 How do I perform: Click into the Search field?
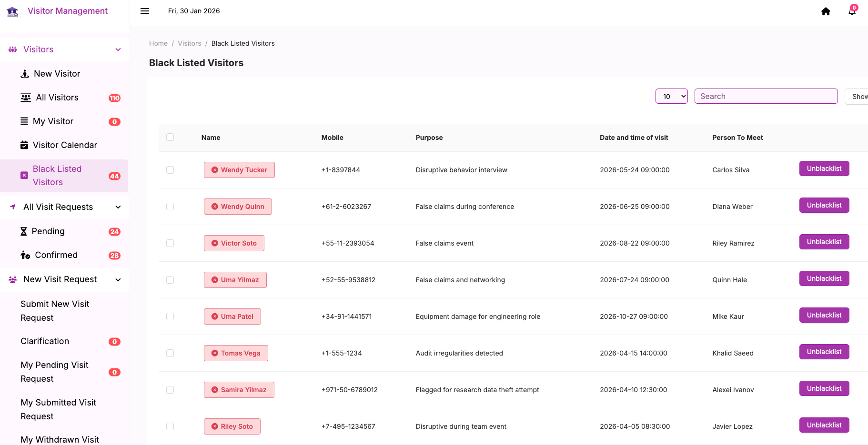click(x=766, y=96)
